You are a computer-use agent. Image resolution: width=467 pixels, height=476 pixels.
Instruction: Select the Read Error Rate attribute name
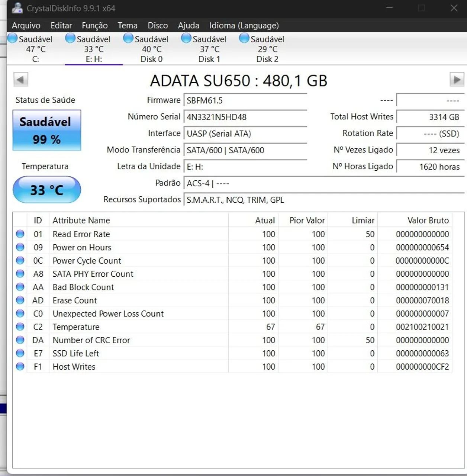[x=81, y=234]
